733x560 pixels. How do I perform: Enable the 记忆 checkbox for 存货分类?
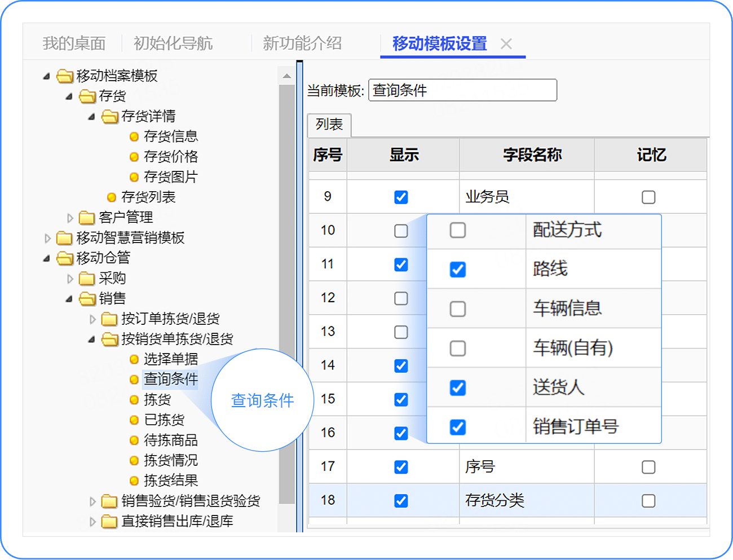tap(648, 501)
